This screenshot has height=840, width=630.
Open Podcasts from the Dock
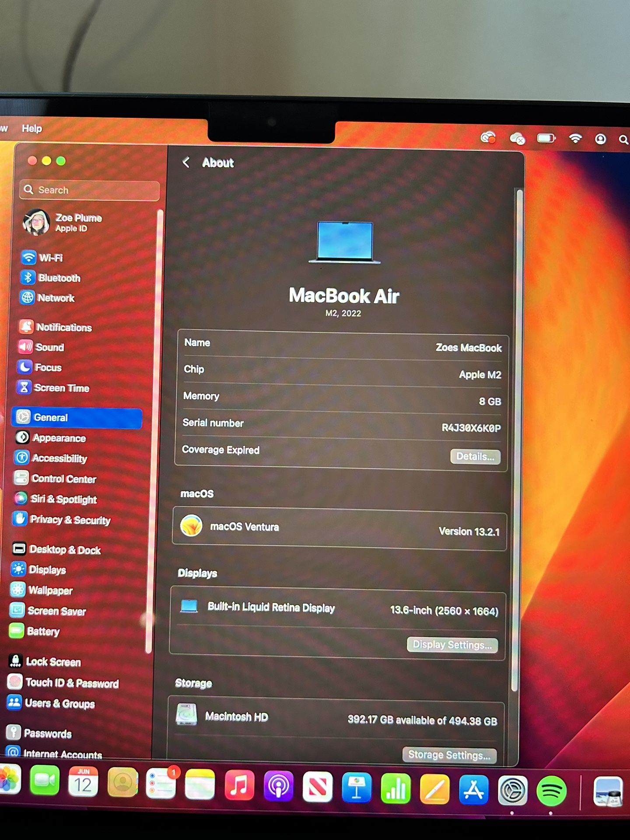tap(278, 786)
